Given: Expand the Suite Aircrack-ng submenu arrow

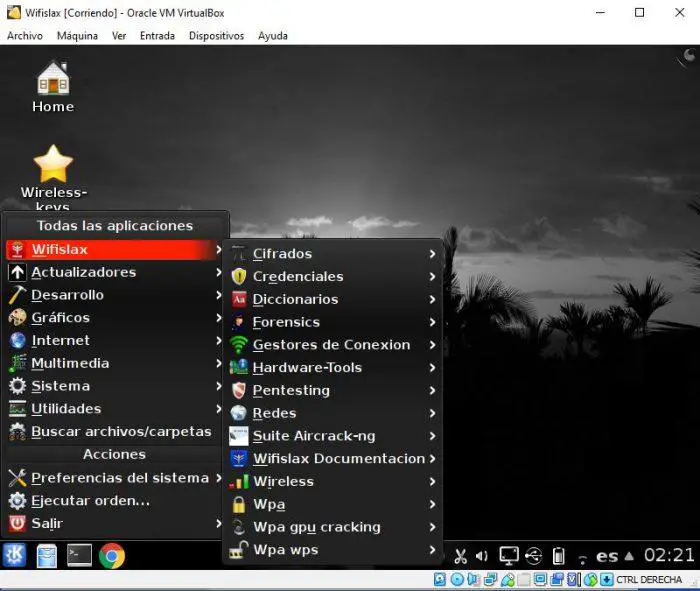Looking at the screenshot, I should click(432, 436).
